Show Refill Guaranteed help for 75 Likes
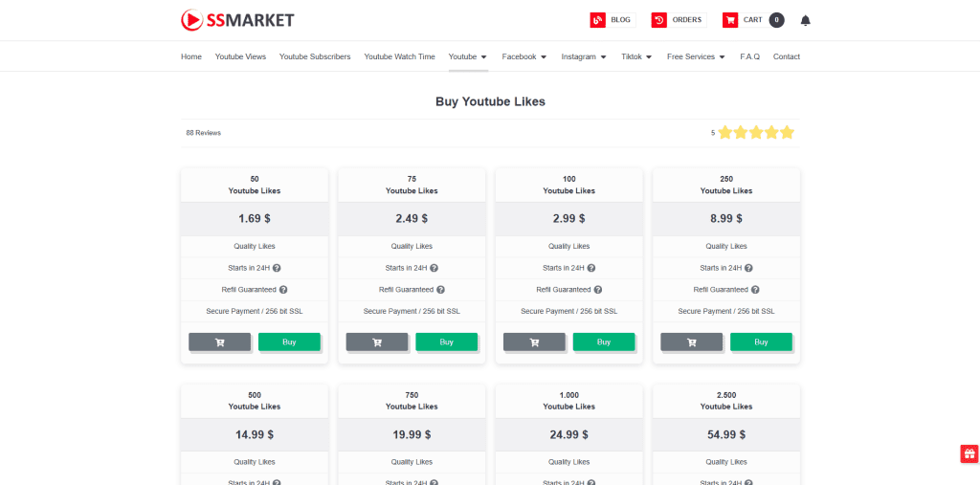Image resolution: width=980 pixels, height=485 pixels. (440, 290)
